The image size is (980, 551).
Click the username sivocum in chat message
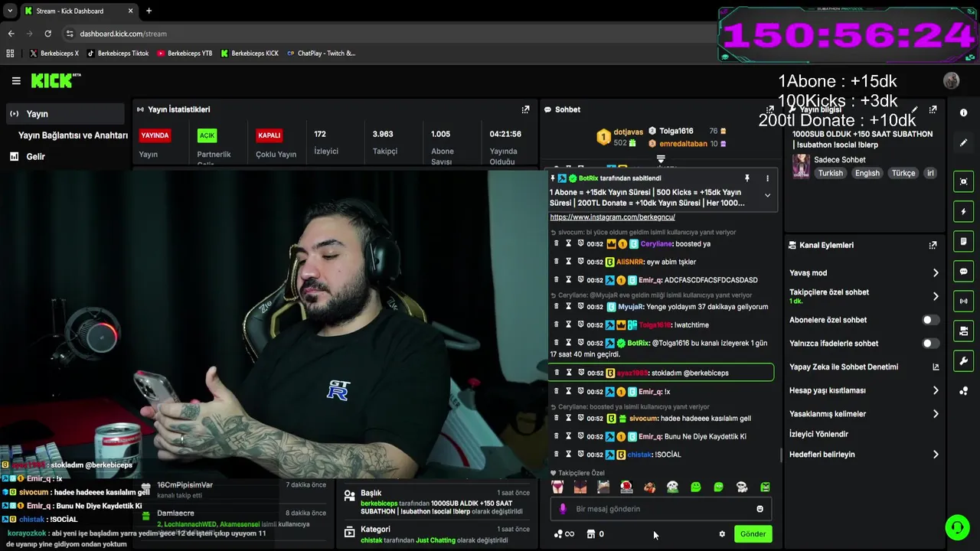click(645, 419)
